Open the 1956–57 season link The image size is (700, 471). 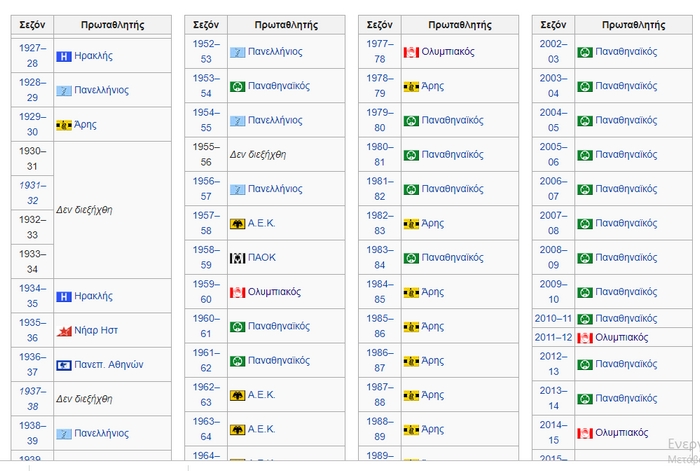pos(206,189)
